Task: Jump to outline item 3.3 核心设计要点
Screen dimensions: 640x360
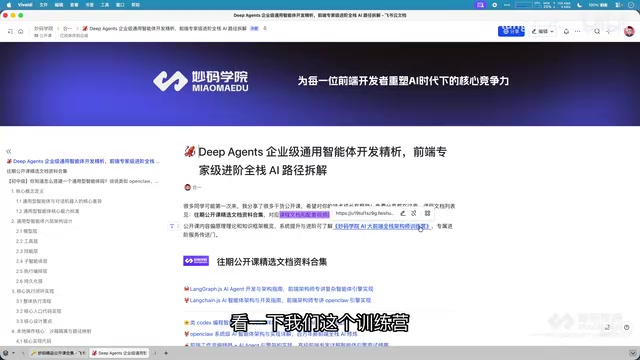Action: [34, 321]
